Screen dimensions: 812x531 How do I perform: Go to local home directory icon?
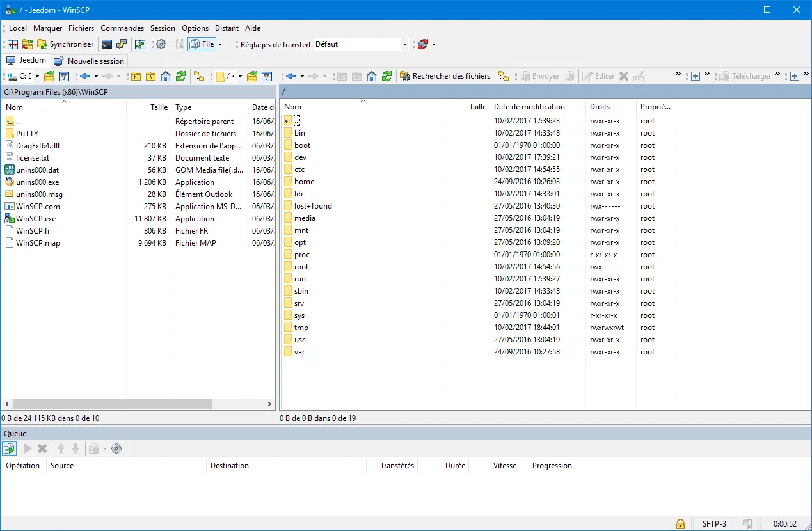pos(166,76)
